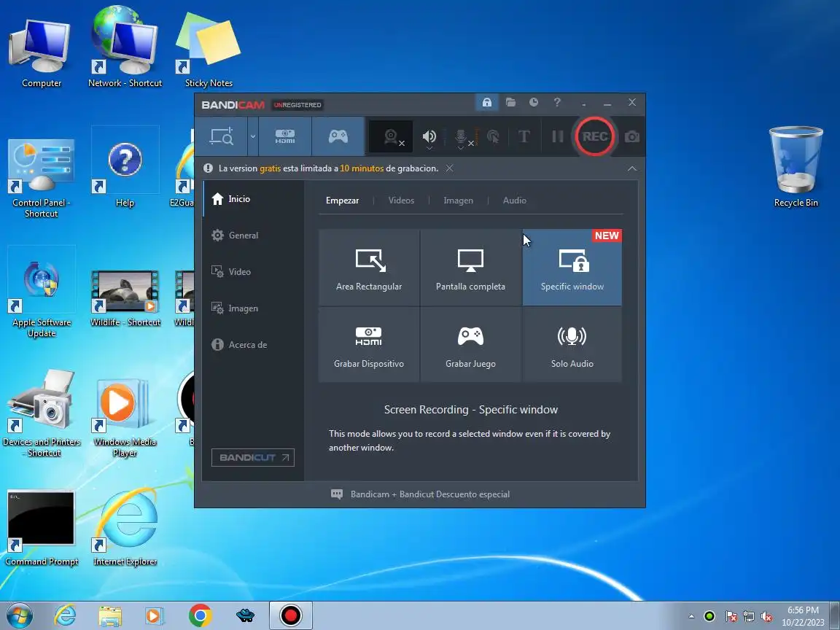Open the Wildlife - Shortcut video icon

(x=125, y=297)
